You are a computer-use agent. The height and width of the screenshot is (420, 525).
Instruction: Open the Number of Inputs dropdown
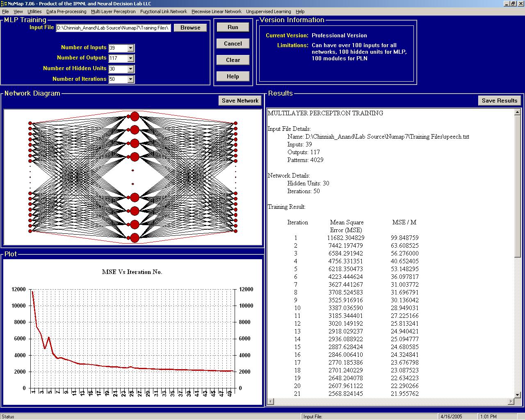(x=131, y=48)
